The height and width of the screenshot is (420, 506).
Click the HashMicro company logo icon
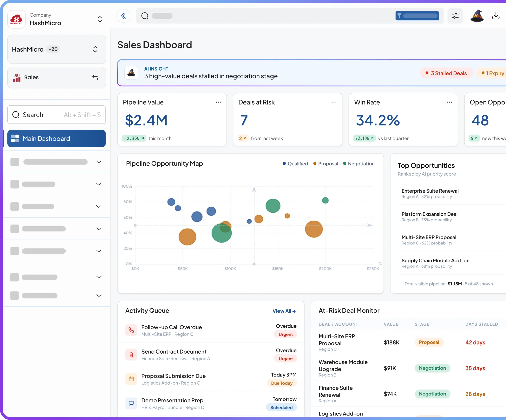[16, 19]
